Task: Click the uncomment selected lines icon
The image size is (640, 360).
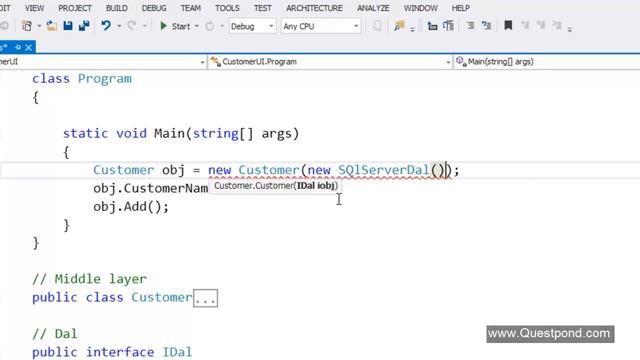Action: click(449, 26)
